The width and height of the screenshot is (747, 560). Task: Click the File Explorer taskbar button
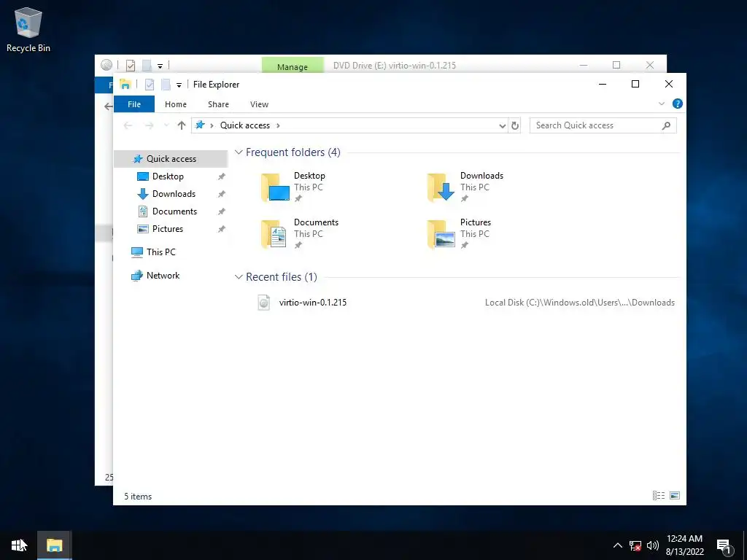point(54,545)
